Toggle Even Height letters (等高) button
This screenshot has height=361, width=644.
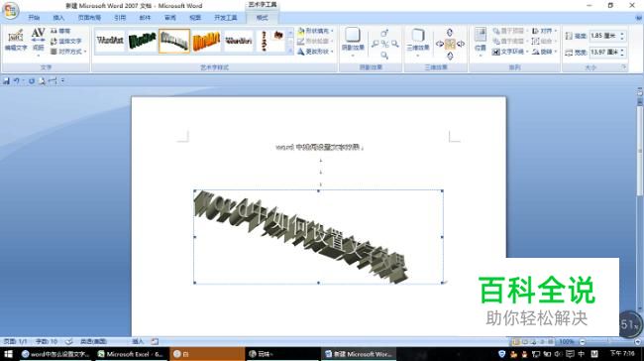coord(60,31)
